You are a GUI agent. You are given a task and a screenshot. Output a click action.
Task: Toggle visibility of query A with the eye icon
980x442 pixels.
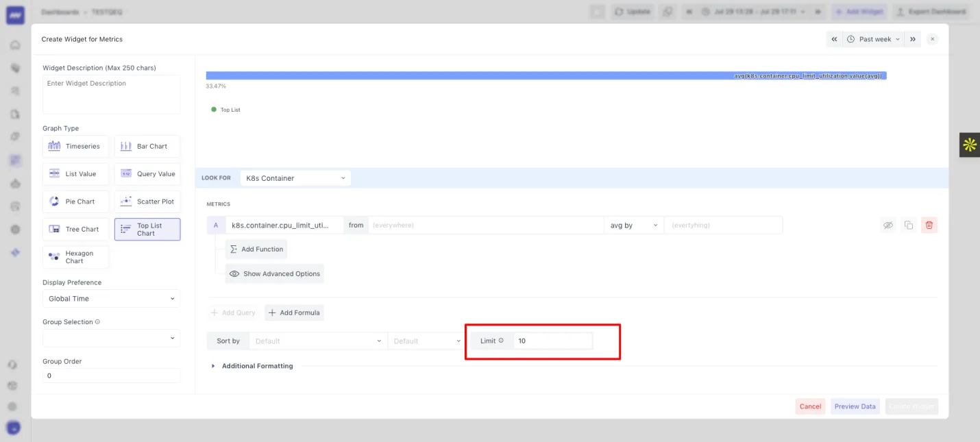pyautogui.click(x=888, y=225)
